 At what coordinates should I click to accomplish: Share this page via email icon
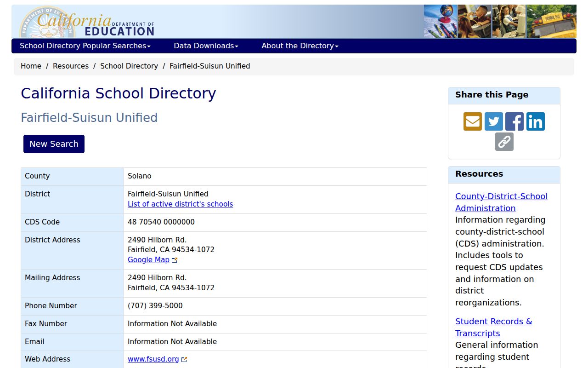[x=472, y=121]
